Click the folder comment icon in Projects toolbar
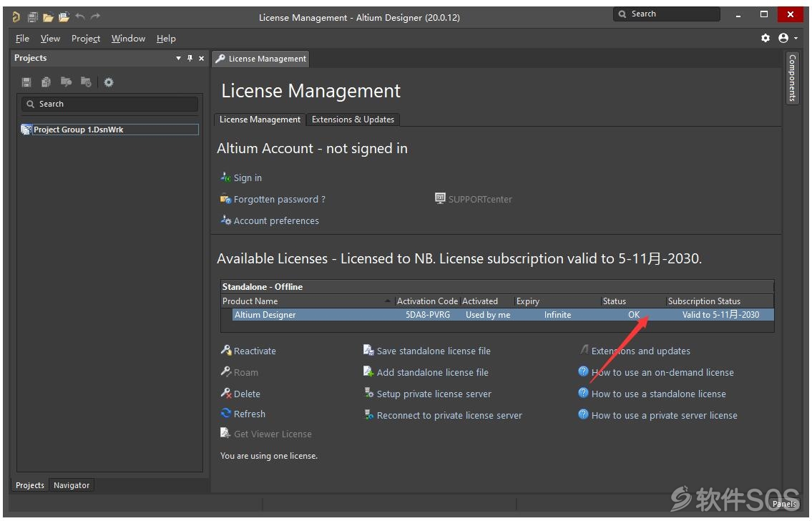 (66, 82)
